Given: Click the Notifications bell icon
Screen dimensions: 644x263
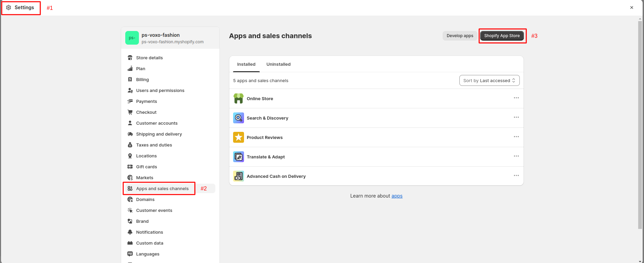Looking at the screenshot, I should coord(130,232).
